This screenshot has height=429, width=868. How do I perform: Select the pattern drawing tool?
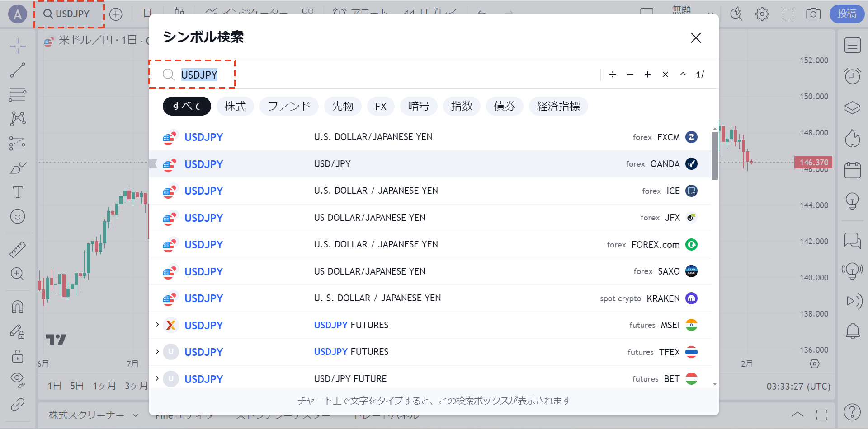pos(18,119)
